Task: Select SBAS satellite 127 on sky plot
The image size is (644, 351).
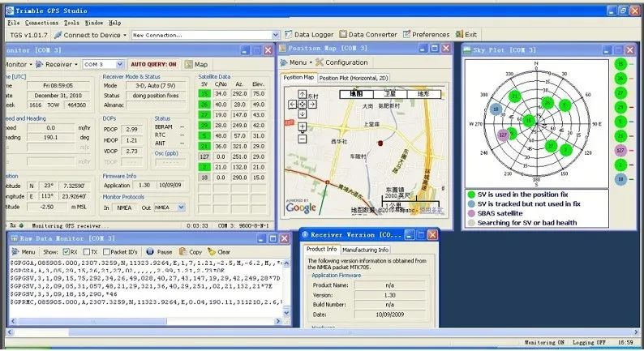Action: click(x=504, y=135)
